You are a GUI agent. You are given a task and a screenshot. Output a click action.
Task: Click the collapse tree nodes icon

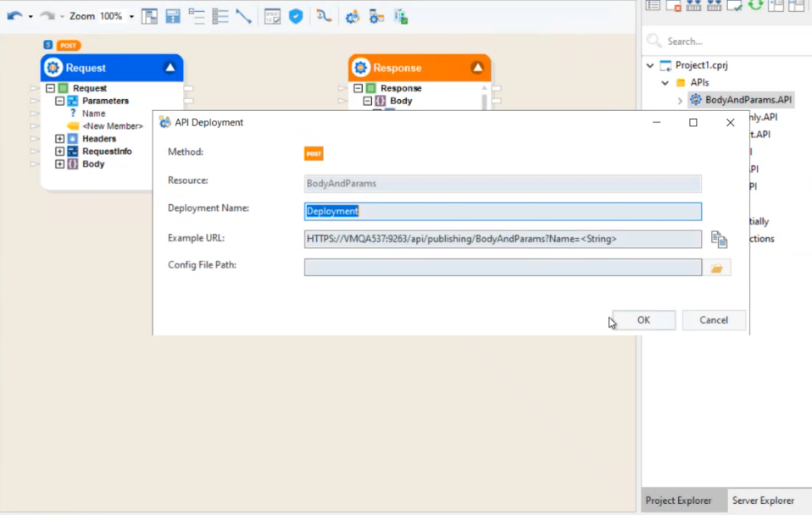coord(197,16)
